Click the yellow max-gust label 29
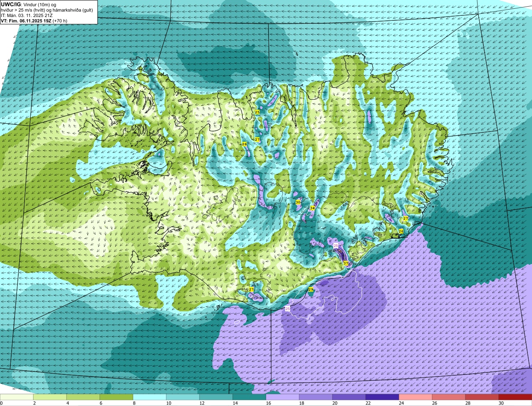 311,289
